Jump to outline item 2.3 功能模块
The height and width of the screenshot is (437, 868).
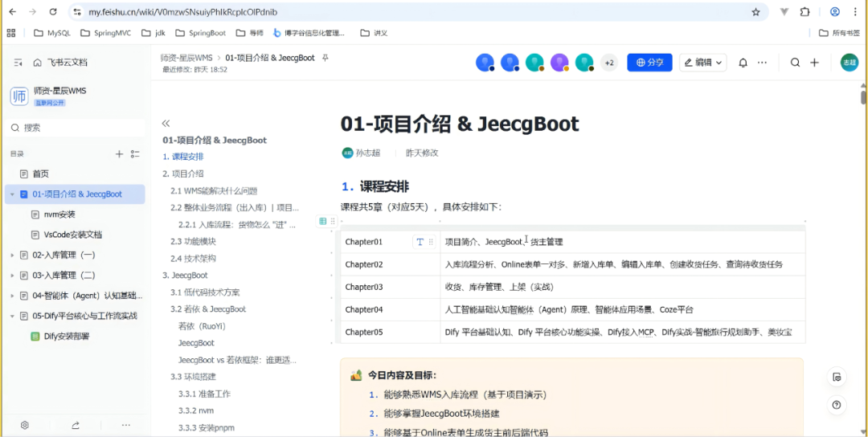click(x=193, y=241)
